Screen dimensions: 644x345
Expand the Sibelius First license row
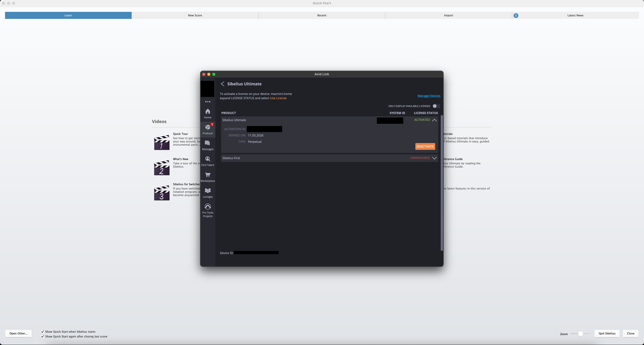(434, 158)
